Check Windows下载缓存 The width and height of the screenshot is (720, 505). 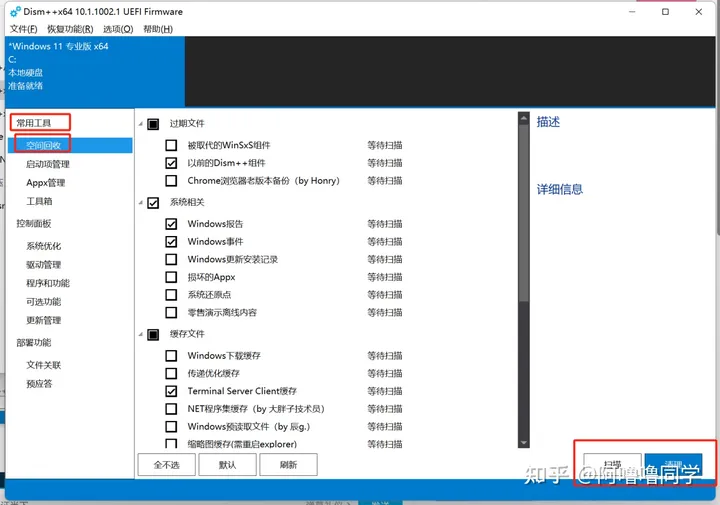click(171, 355)
